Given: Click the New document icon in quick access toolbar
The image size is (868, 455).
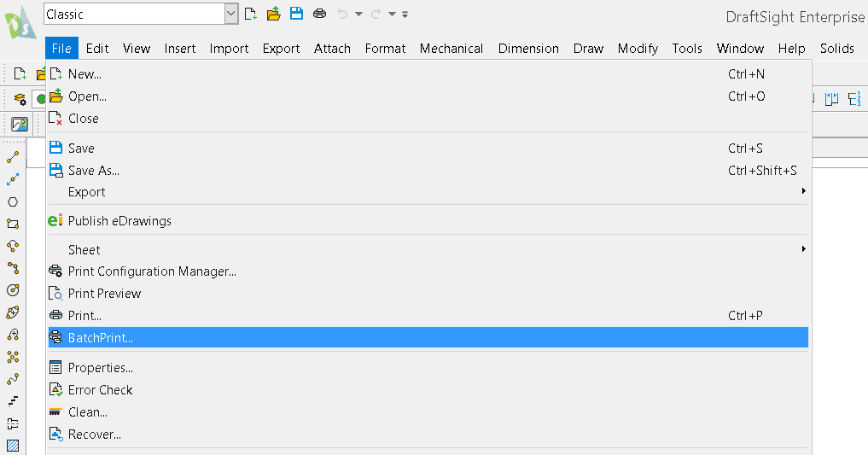Looking at the screenshot, I should click(x=251, y=14).
